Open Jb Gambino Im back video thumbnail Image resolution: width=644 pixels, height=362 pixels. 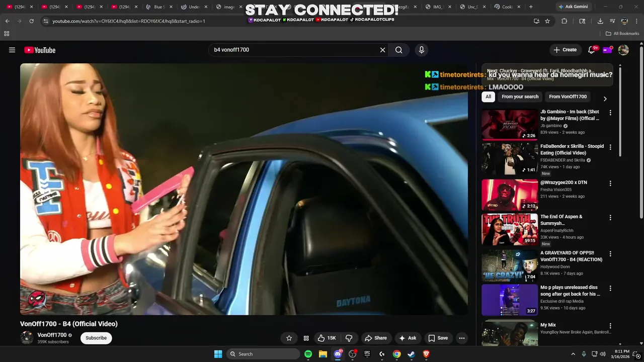click(x=510, y=124)
